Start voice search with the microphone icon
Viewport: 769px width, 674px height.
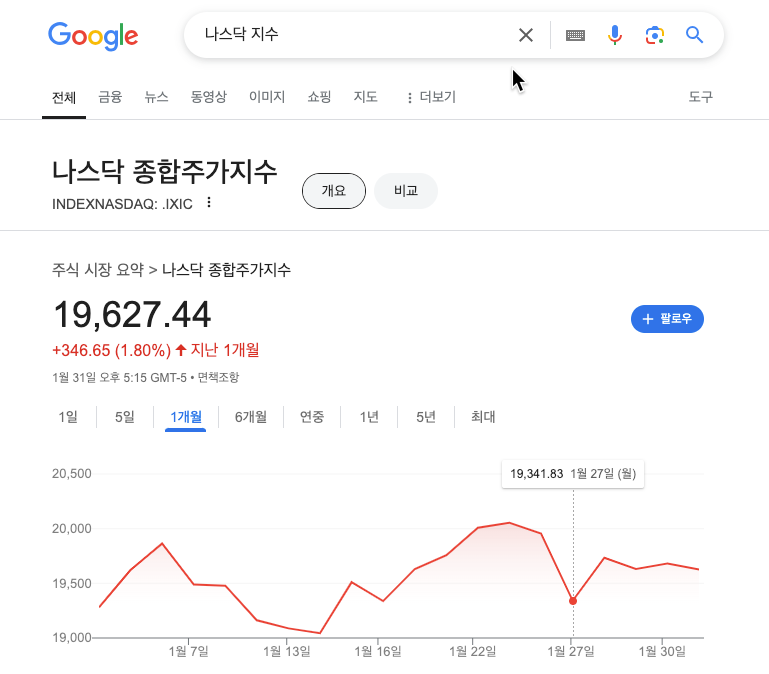point(615,35)
